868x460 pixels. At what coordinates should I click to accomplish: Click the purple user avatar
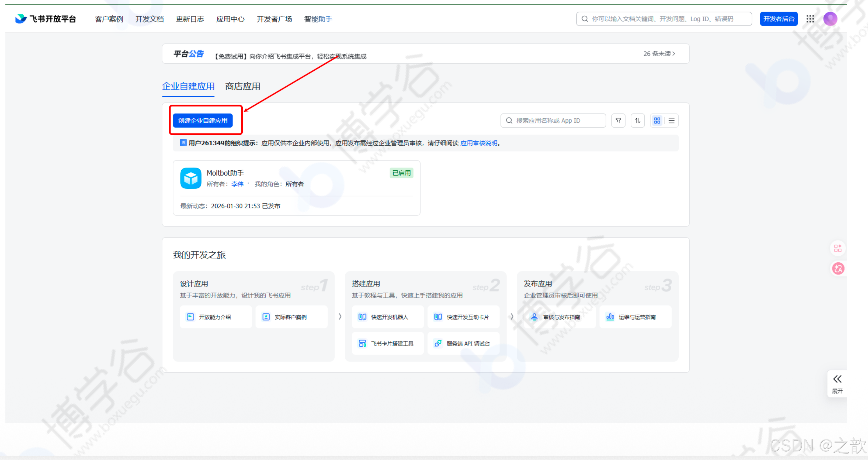coord(830,19)
